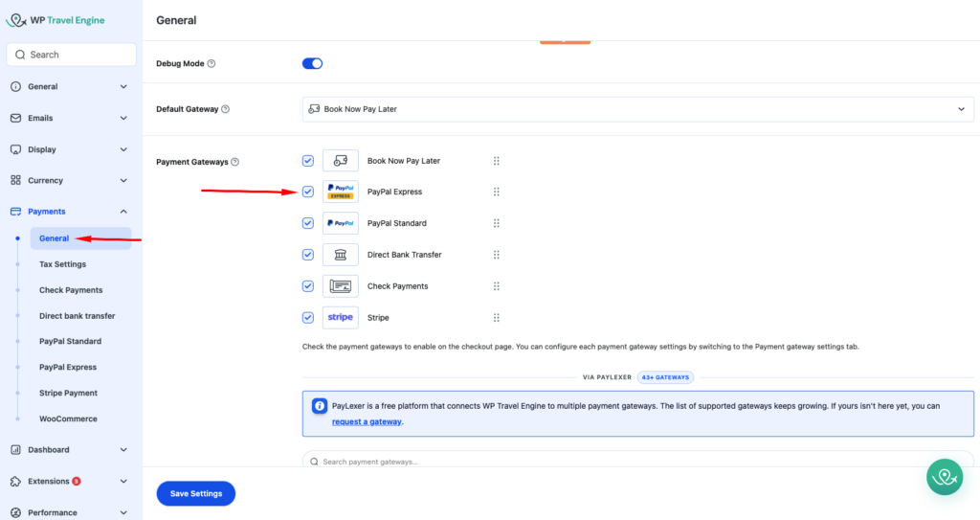
Task: Uncheck the Direct Bank Transfer checkbox
Action: click(x=308, y=255)
